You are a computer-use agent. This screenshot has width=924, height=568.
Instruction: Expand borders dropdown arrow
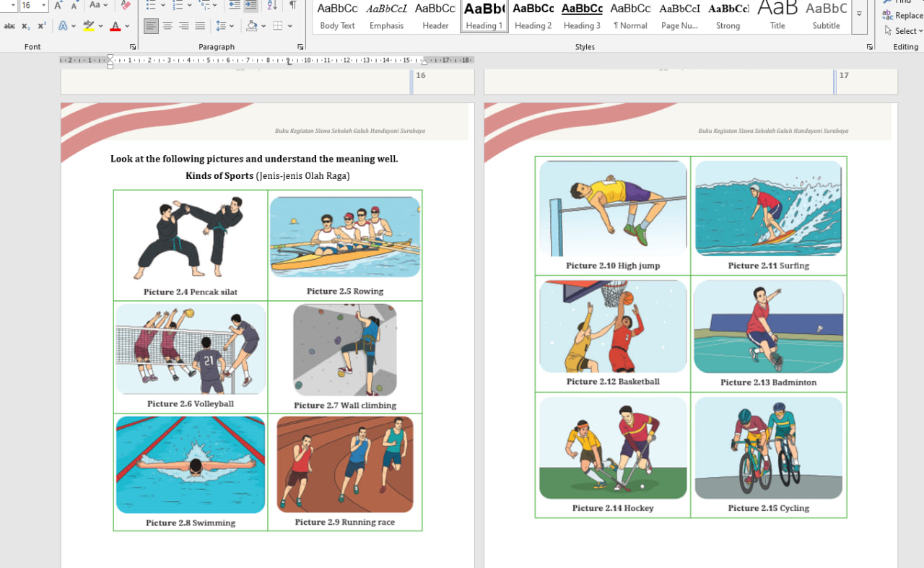(289, 26)
